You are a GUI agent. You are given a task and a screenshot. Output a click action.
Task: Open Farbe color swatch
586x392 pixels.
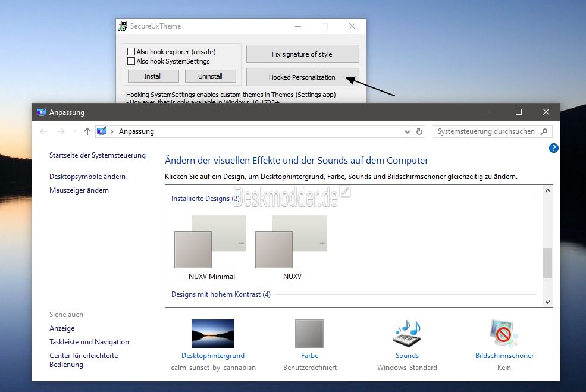click(309, 333)
